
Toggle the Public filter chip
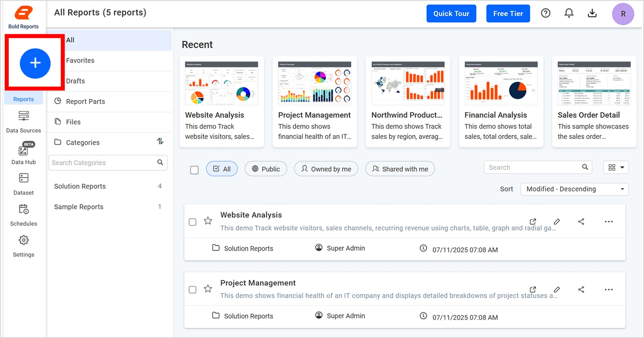266,169
